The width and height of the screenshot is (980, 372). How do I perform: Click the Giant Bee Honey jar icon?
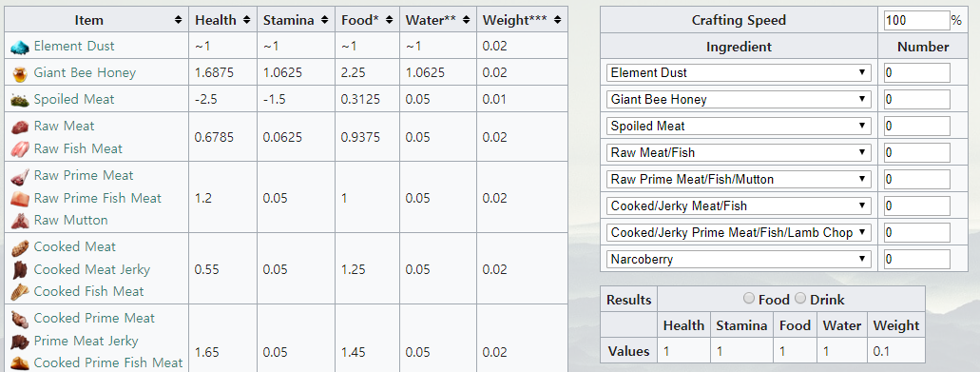tap(20, 74)
